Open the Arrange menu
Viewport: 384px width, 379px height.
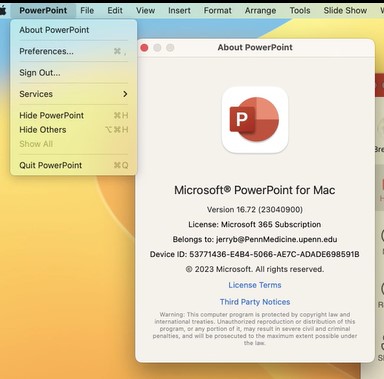coord(260,11)
